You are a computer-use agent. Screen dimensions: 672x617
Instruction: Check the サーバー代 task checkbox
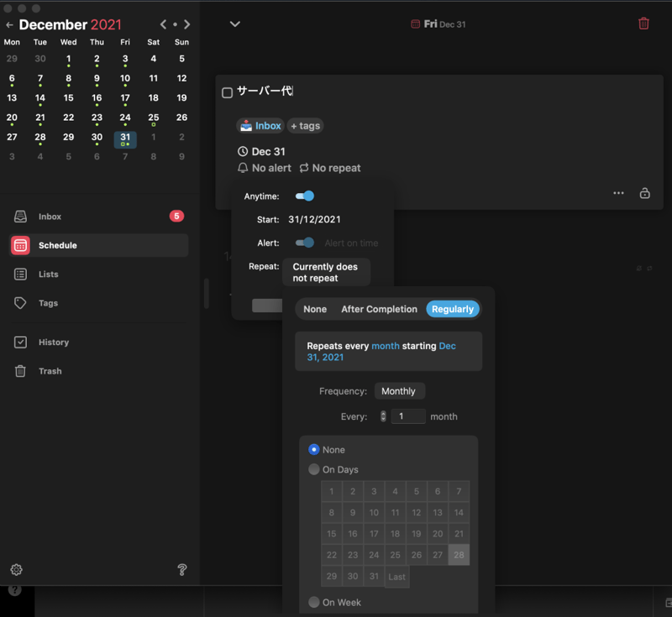(227, 92)
